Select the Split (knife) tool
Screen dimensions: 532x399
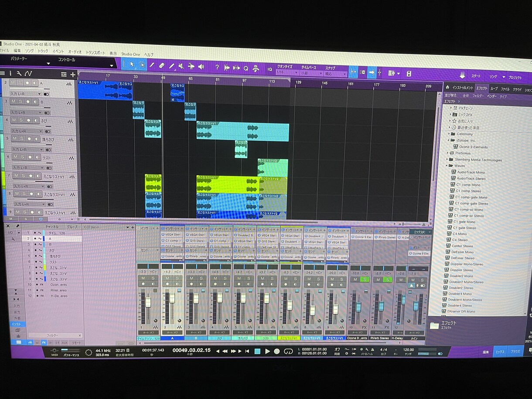(152, 65)
